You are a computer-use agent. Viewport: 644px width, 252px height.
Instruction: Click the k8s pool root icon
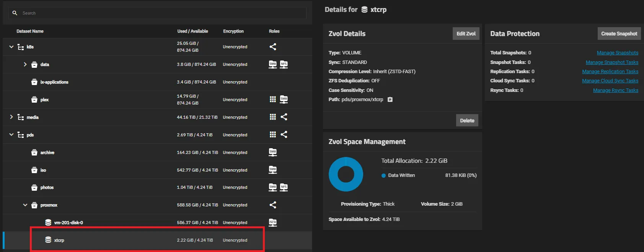point(21,47)
